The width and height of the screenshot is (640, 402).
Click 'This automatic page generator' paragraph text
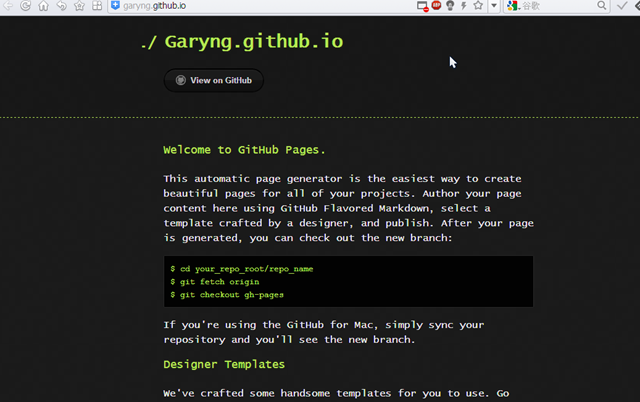(x=348, y=208)
